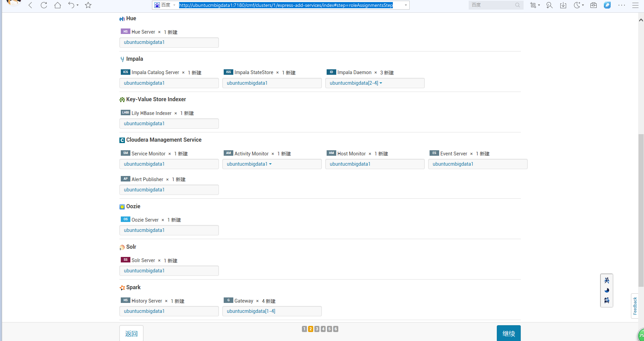This screenshot has height=341, width=644.
Task: Click the ES Event Server badge
Action: click(x=434, y=153)
